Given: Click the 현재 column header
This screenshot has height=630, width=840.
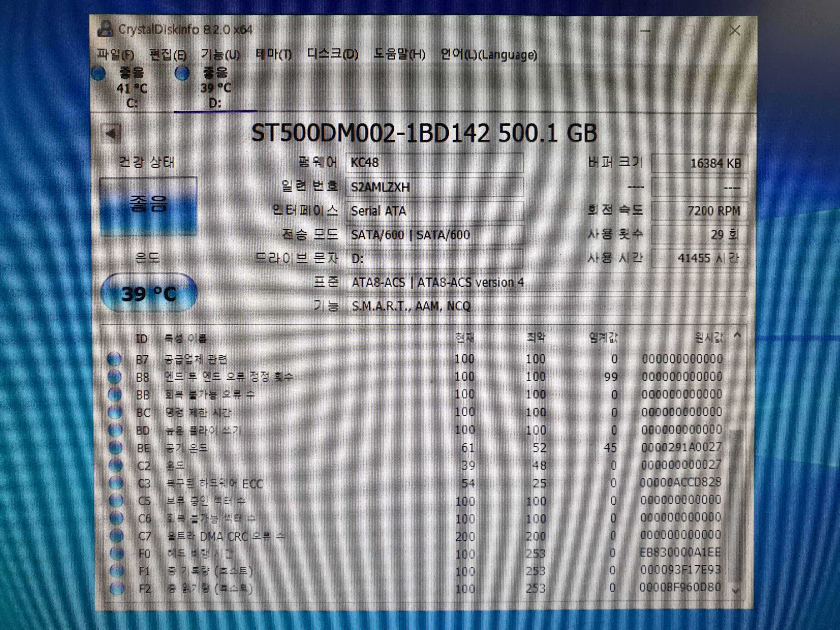Looking at the screenshot, I should coord(465,337).
